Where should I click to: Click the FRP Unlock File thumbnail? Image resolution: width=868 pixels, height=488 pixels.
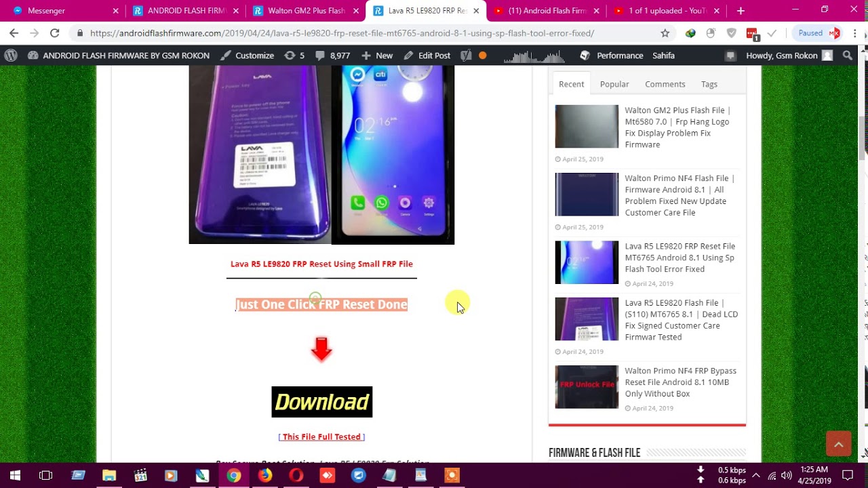587,386
